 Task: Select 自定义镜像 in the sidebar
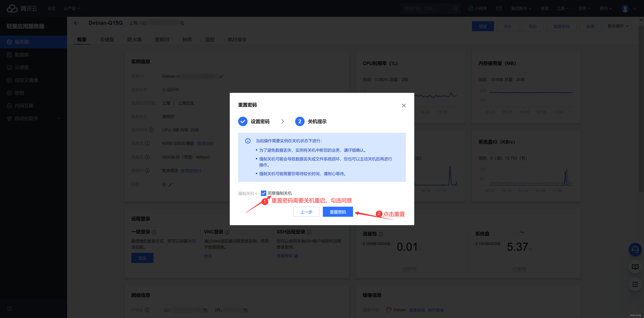(34, 80)
